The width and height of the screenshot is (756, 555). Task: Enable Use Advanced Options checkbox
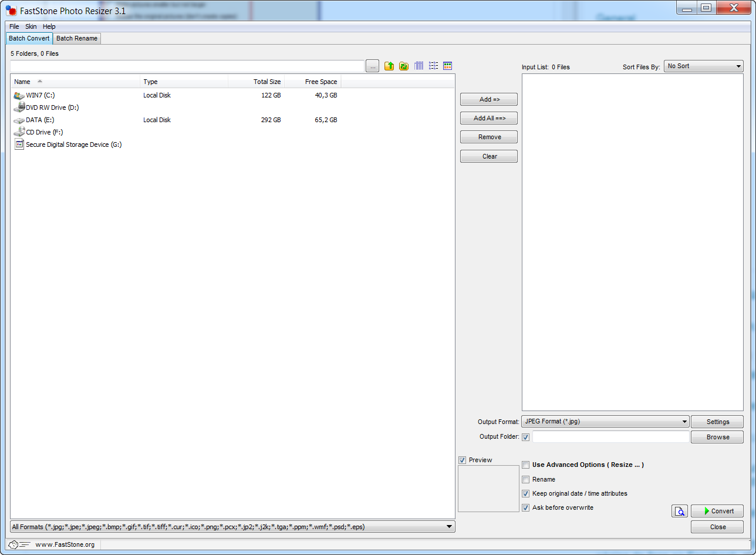pos(526,465)
